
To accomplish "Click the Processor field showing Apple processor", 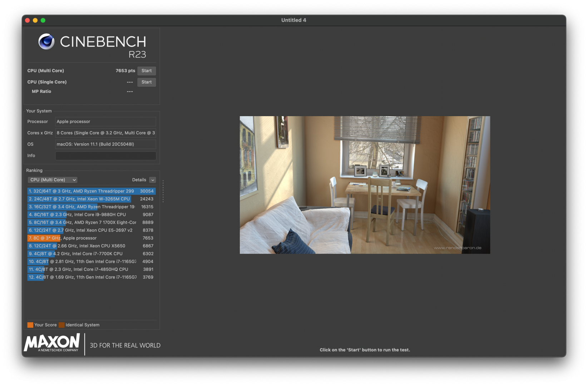I will [105, 122].
